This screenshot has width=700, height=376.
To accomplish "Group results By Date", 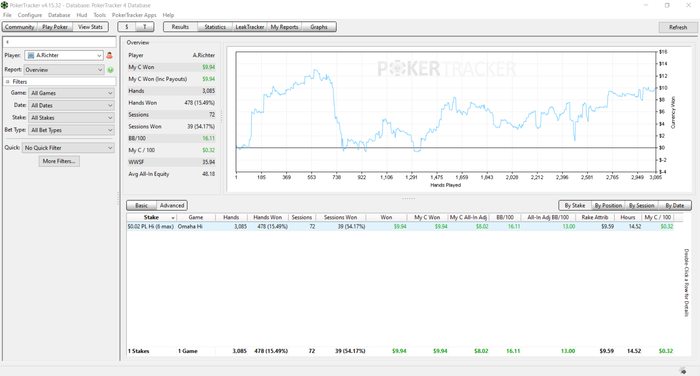I will 675,205.
